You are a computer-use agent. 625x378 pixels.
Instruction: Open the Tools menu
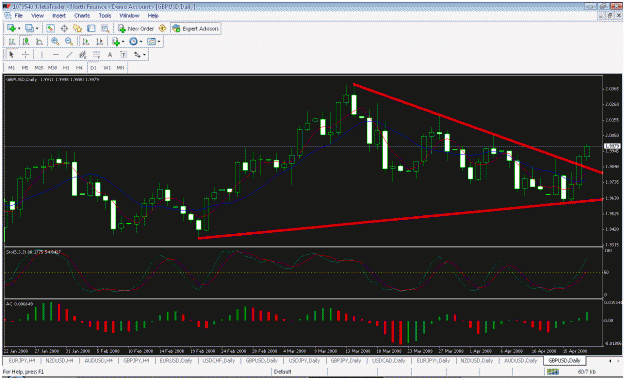(105, 16)
